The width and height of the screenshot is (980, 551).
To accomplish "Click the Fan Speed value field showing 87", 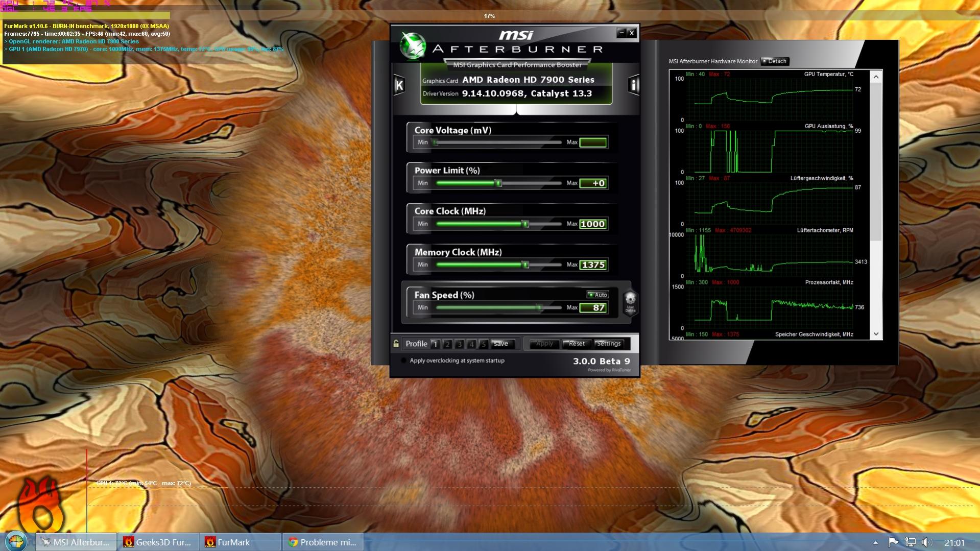I will coord(593,308).
